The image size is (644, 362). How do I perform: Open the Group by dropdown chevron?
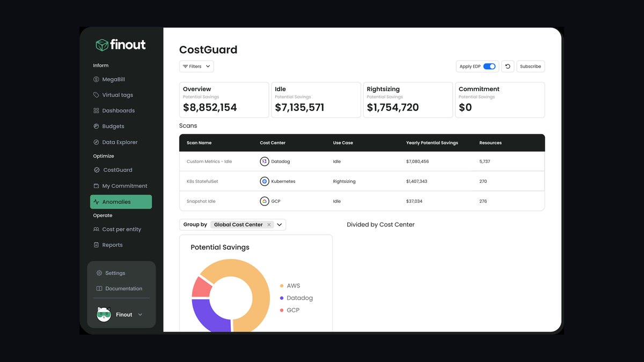[280, 225]
